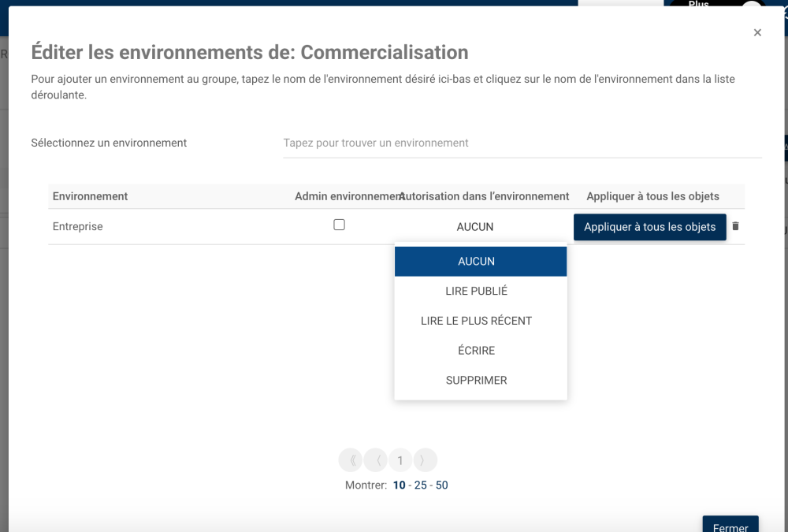788x532 pixels.
Task: Go to the first page of results
Action: (x=351, y=460)
